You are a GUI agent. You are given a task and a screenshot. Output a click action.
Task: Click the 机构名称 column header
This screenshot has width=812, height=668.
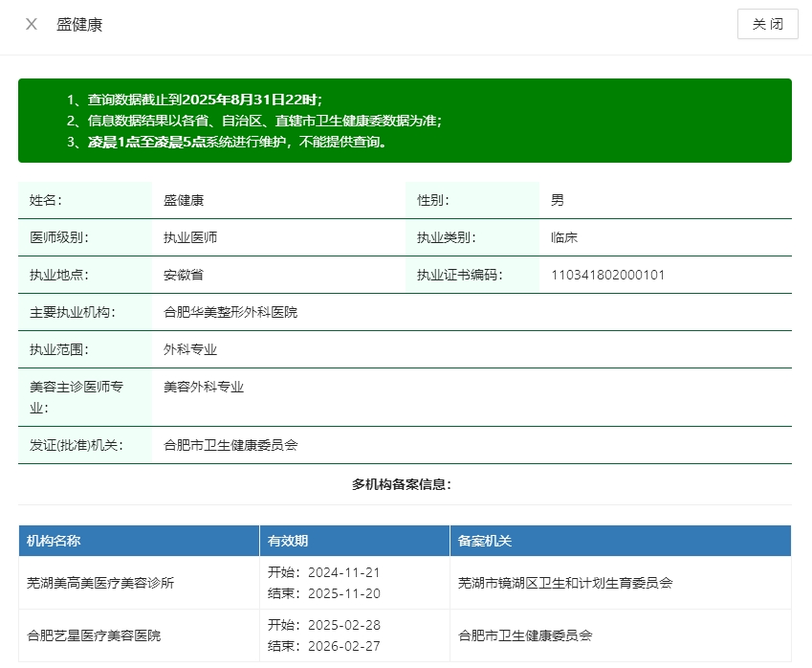pos(139,541)
